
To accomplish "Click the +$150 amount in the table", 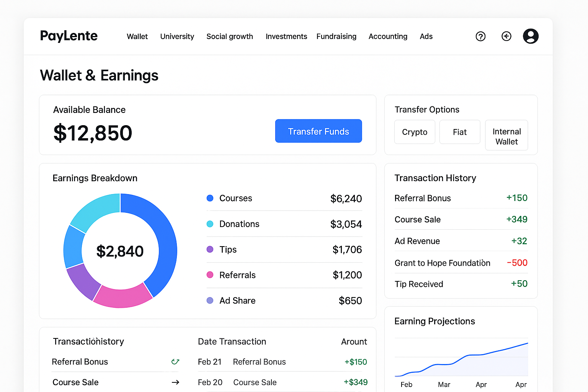I will point(356,362).
